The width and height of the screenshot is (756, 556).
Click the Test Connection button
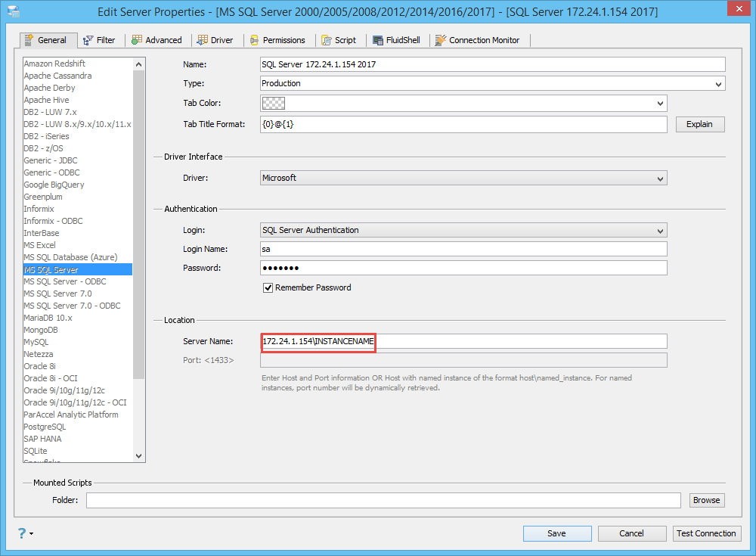coord(706,533)
